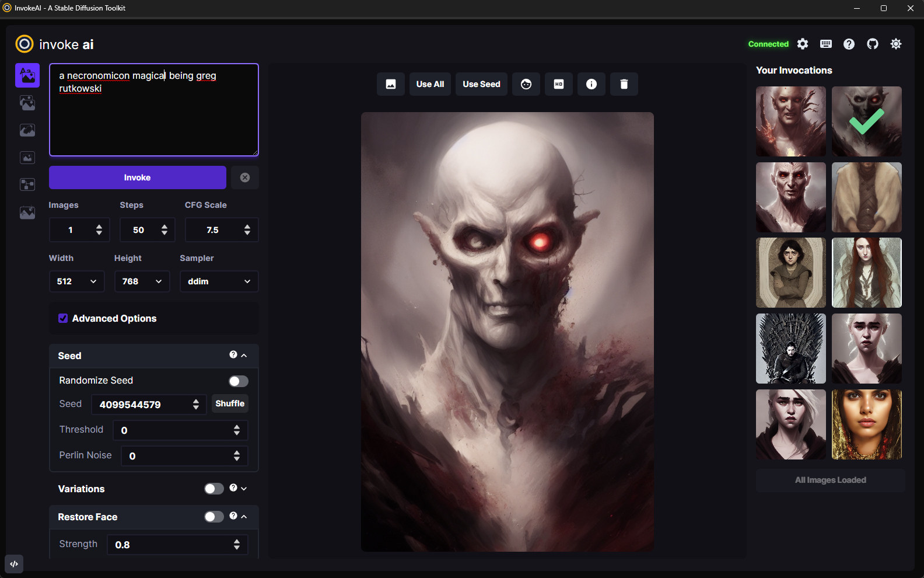The image size is (924, 578).
Task: Click the face restoration icon in toolbar
Action: 526,84
